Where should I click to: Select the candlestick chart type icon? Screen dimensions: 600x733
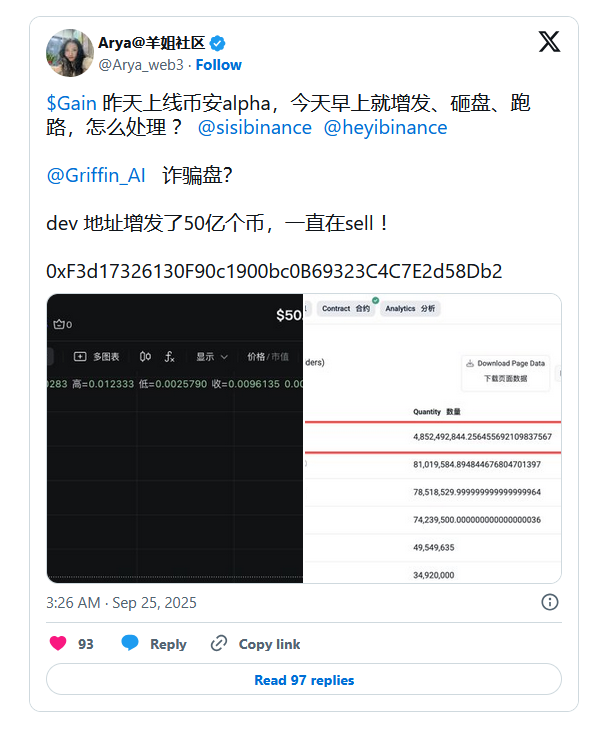point(145,357)
